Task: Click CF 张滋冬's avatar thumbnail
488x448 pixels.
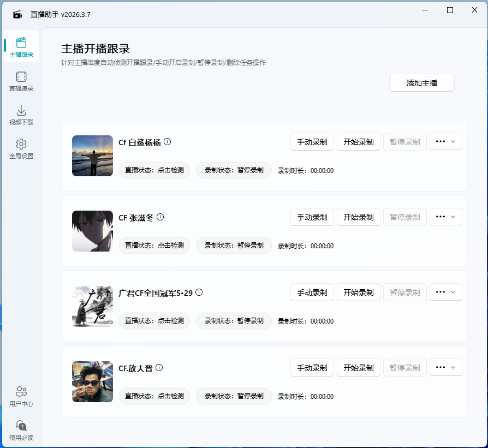Action: 92,231
